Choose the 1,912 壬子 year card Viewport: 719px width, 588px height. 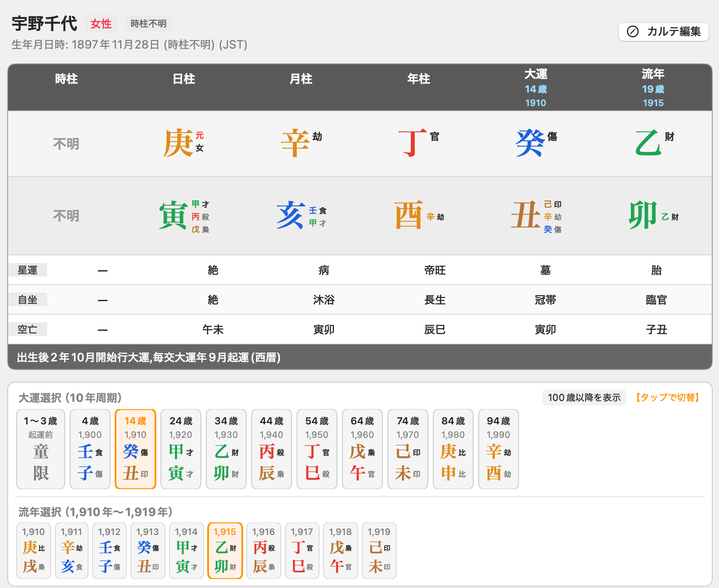pos(110,551)
